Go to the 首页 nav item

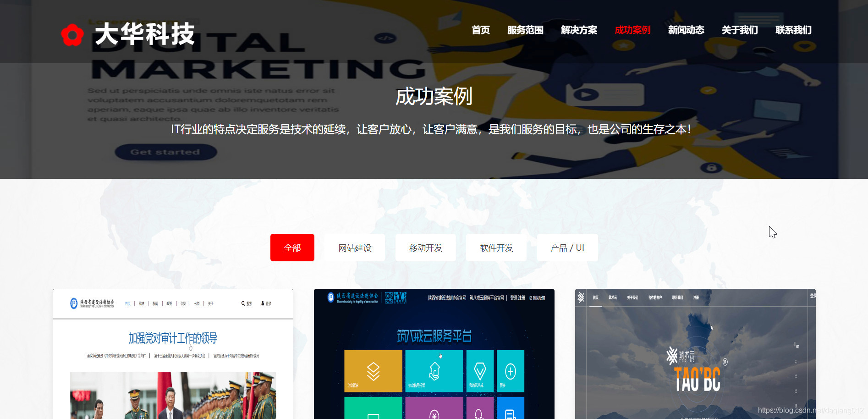pos(481,30)
